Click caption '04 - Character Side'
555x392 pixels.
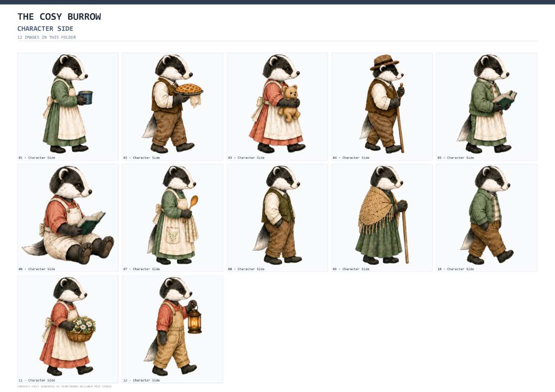tap(351, 158)
